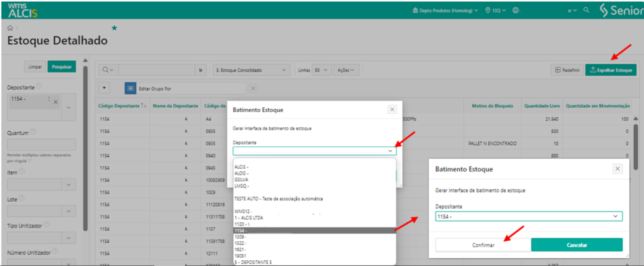Click the WMS ALCIS logo
This screenshot has width=644, height=266.
point(23,10)
